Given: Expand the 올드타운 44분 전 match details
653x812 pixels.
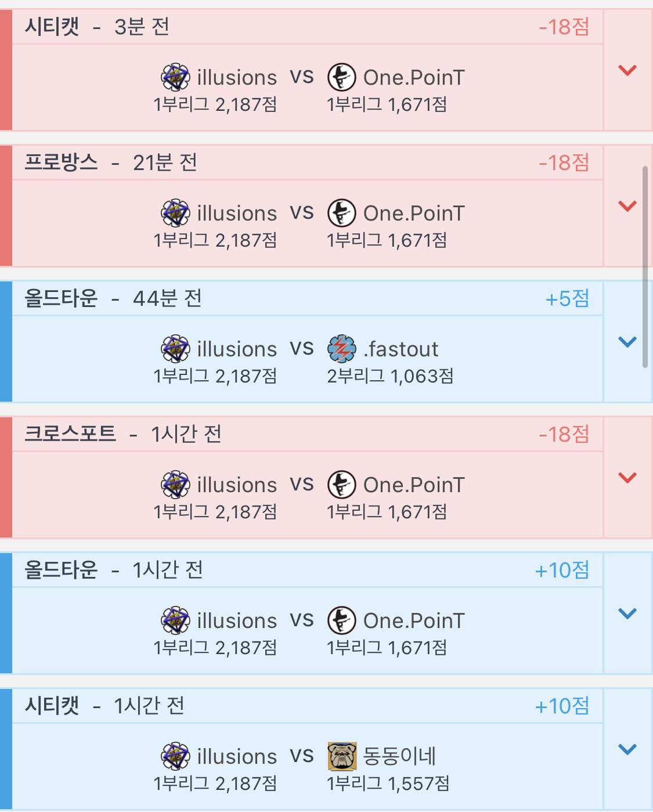Looking at the screenshot, I should point(627,342).
